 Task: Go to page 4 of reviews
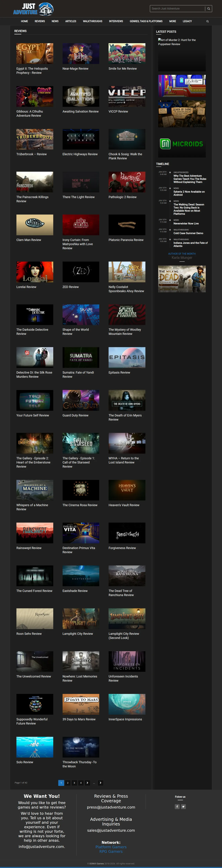pos(81,783)
